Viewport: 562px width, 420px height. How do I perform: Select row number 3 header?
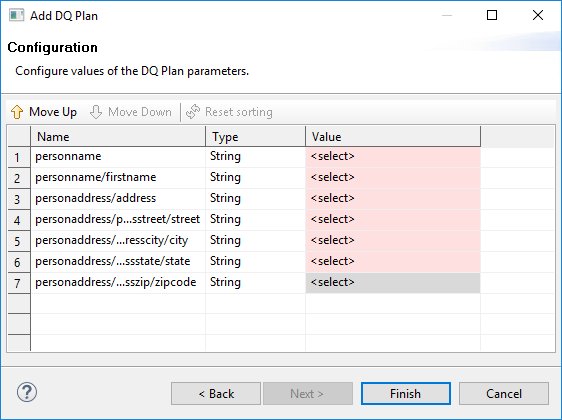pyautogui.click(x=19, y=199)
